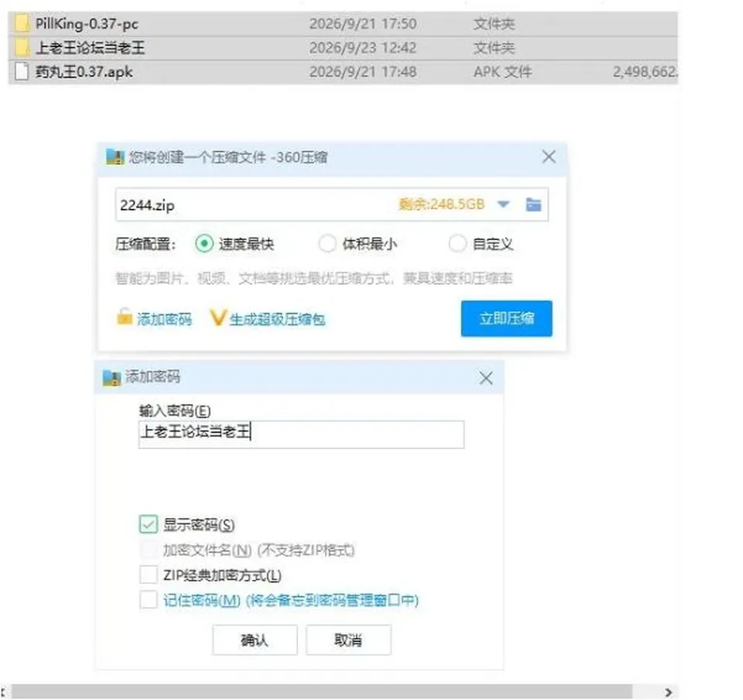Close the 添加密码 dialog

(486, 378)
